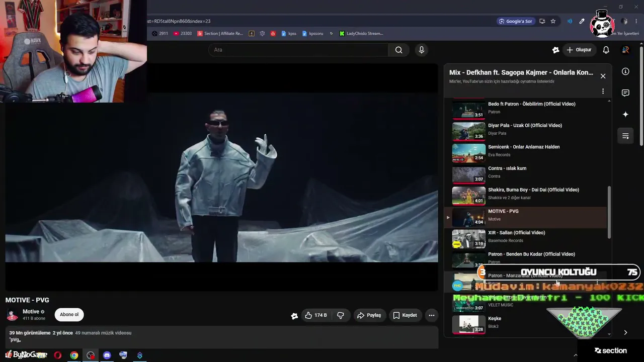Select the current MOTIVE - PVG playlist item
Screen dimensions: 644x362
tap(526, 217)
